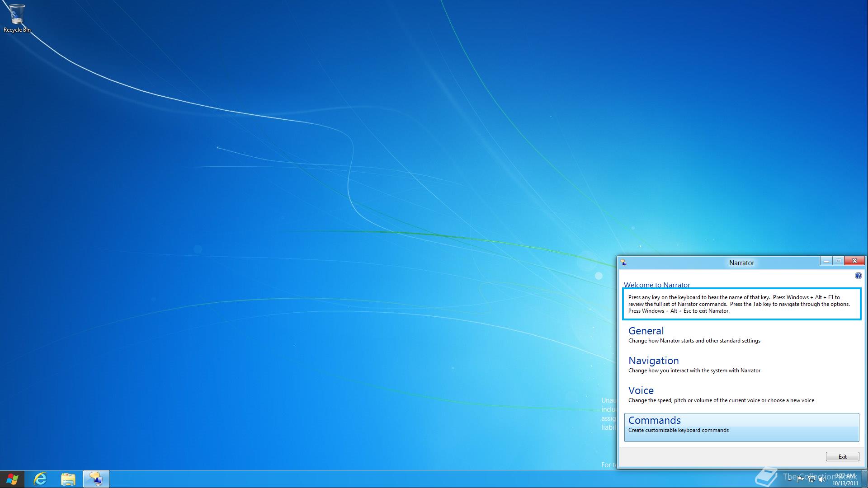This screenshot has width=868, height=488.
Task: Open the Action Center flag icon
Action: [800, 479]
